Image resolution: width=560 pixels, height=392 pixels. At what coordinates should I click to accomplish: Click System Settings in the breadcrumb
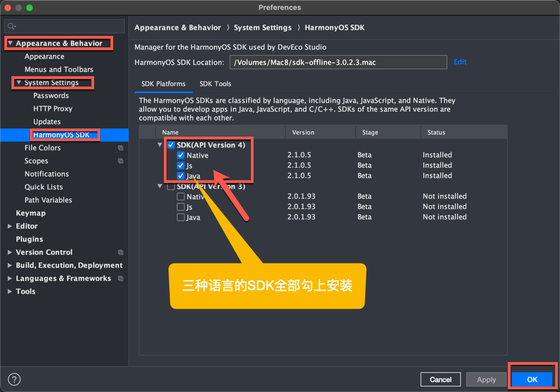(262, 28)
